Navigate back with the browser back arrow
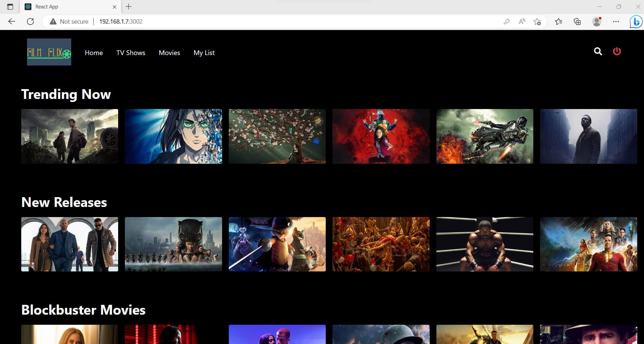Screen dimensions: 644x344 [12, 21]
